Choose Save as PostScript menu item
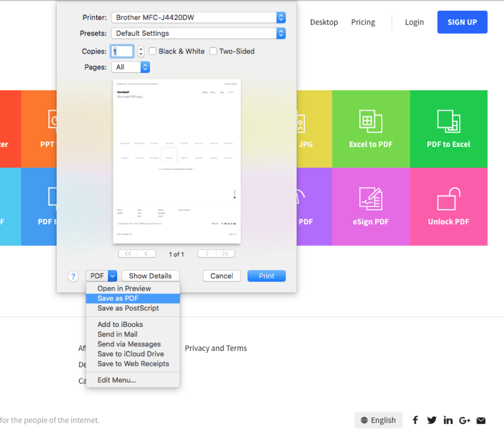Image resolution: width=504 pixels, height=430 pixels. coord(132,308)
